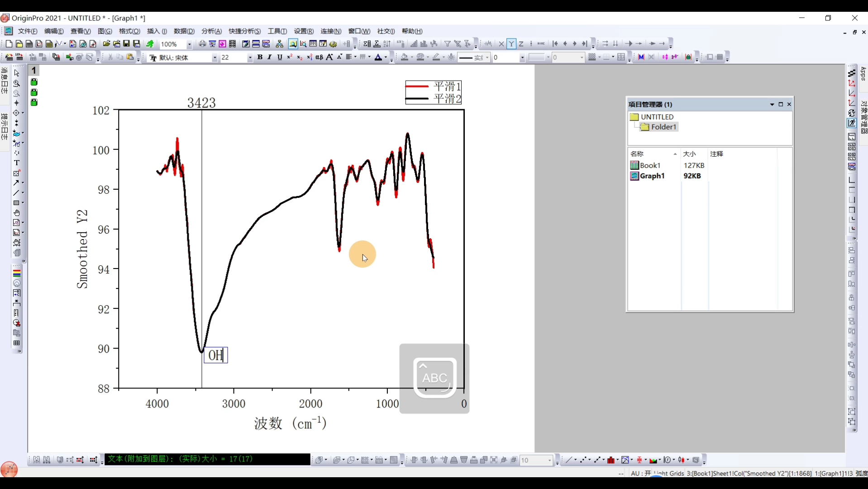
Task: Click the Print icon
Action: click(202, 44)
